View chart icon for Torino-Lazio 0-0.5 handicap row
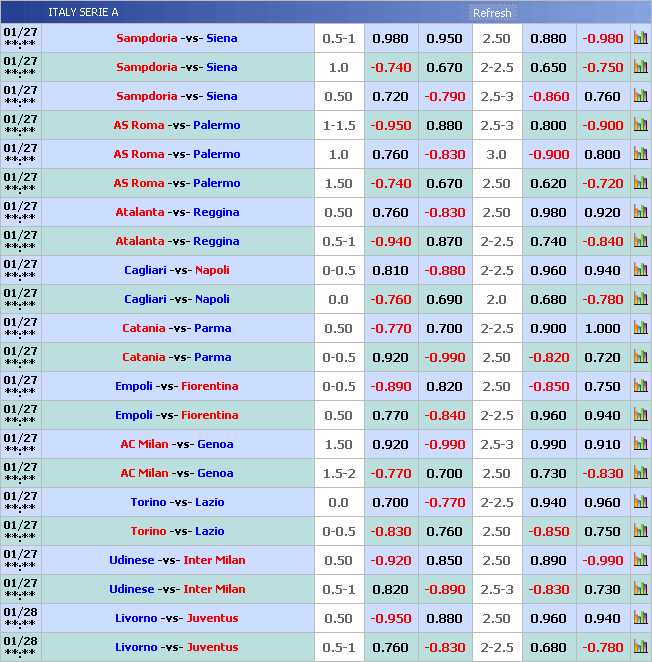Viewport: 652px width, 662px height. coord(640,531)
